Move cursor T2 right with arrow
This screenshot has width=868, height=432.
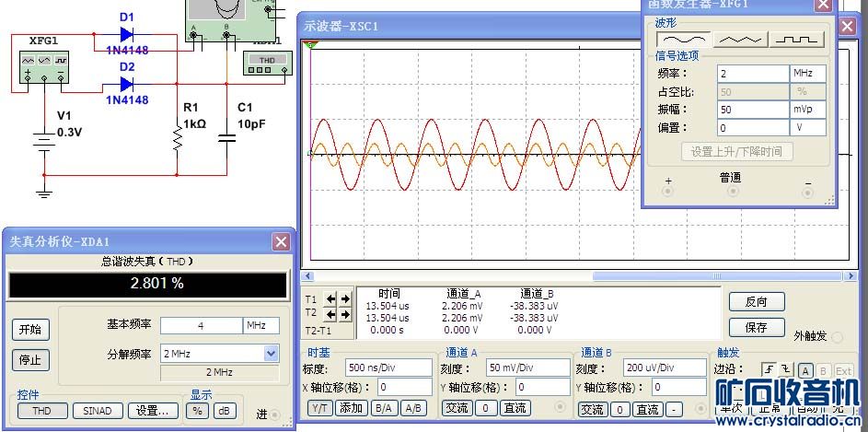[345, 315]
